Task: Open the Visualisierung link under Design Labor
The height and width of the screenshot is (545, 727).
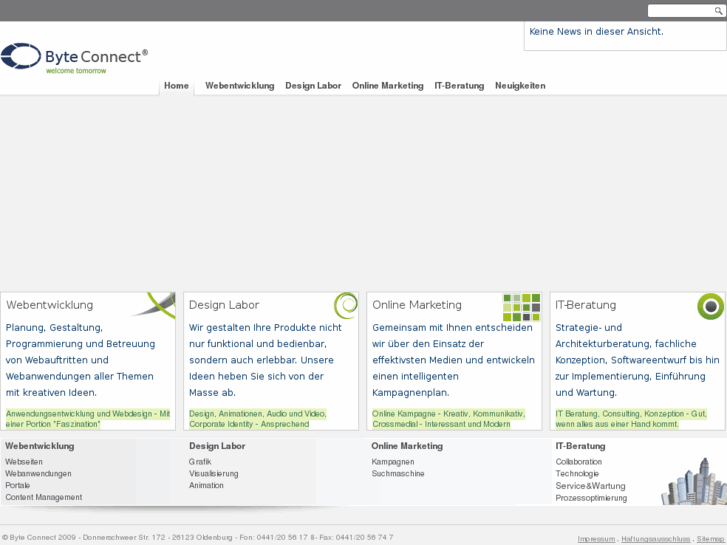Action: coord(213,474)
